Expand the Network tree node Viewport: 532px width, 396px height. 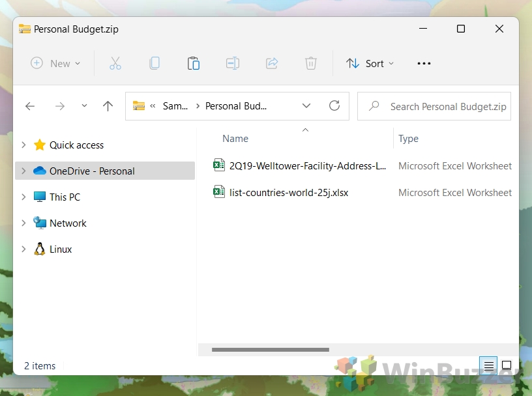pyautogui.click(x=23, y=223)
